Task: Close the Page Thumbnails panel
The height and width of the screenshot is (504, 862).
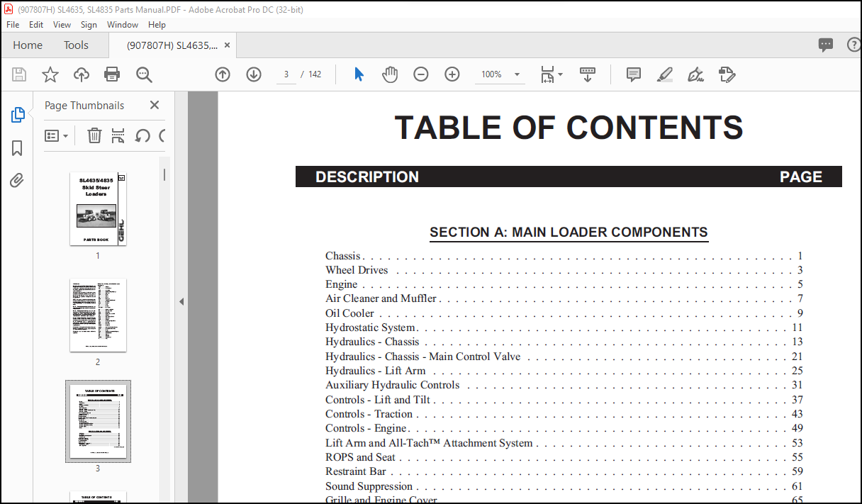Action: (155, 105)
